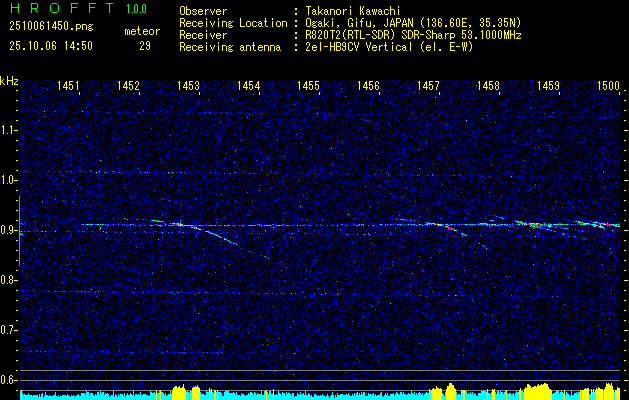Click the 1453 time marker
629x400 pixels.
(189, 85)
